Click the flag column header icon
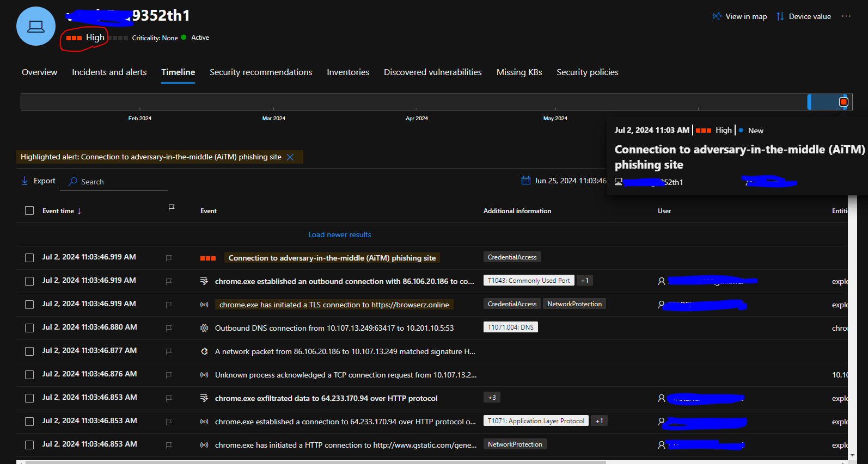 point(172,208)
